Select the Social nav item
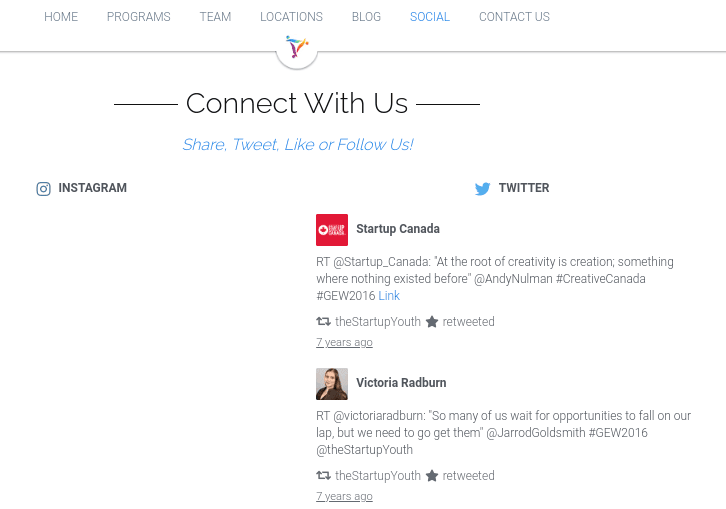The width and height of the screenshot is (726, 509). point(430,17)
